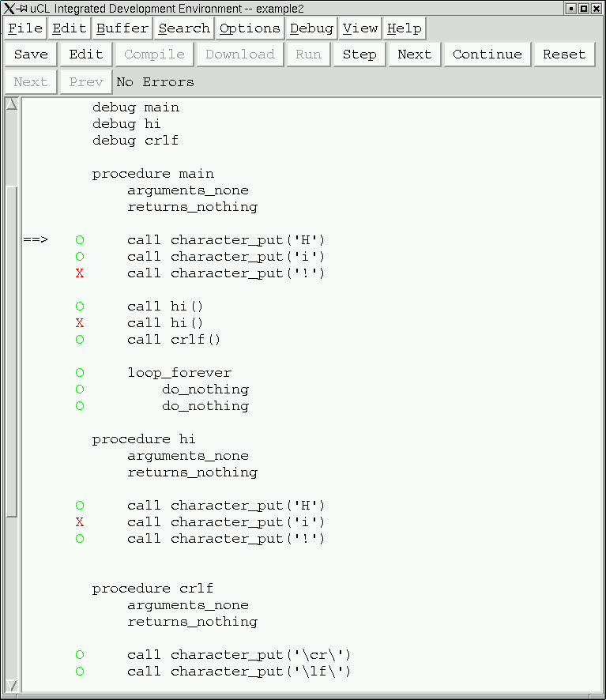Screen dimensions: 606x700
Task: Click the 'debug main' line
Action: (136, 107)
